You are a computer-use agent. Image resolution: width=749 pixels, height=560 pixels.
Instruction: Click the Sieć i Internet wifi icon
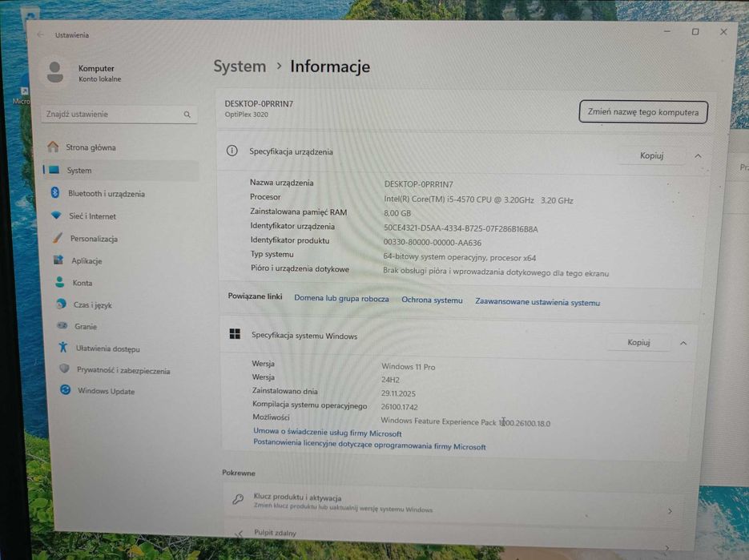click(x=56, y=216)
